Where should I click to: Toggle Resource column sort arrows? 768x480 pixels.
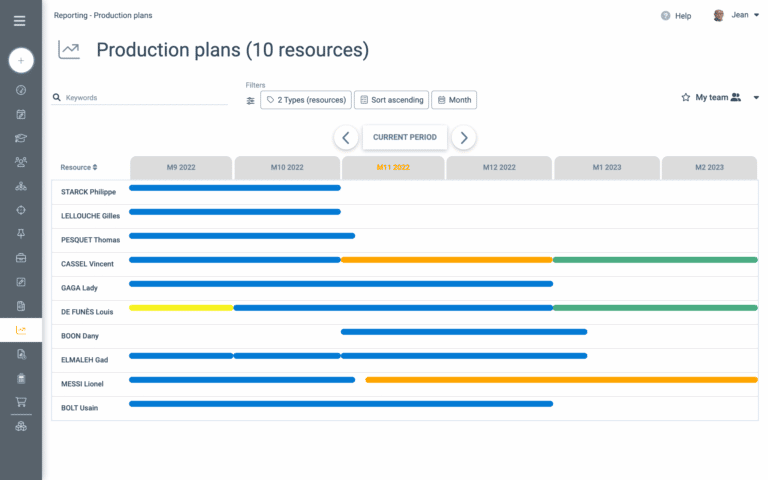pyautogui.click(x=95, y=168)
